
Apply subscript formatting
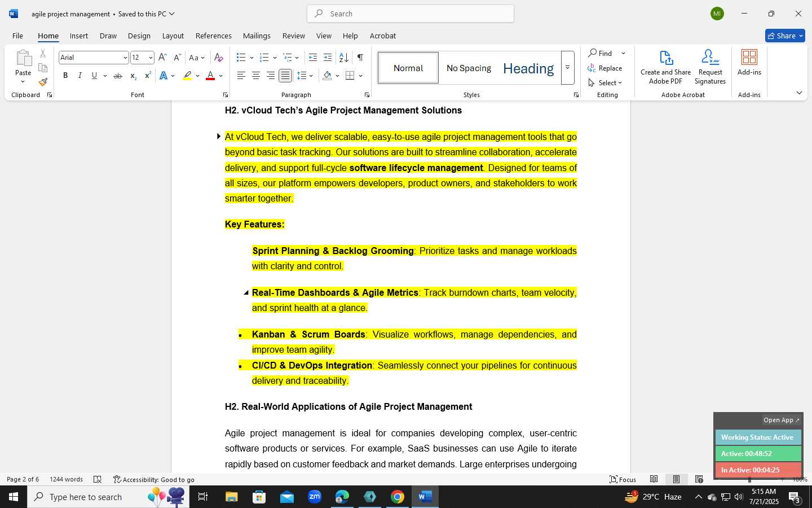point(133,76)
